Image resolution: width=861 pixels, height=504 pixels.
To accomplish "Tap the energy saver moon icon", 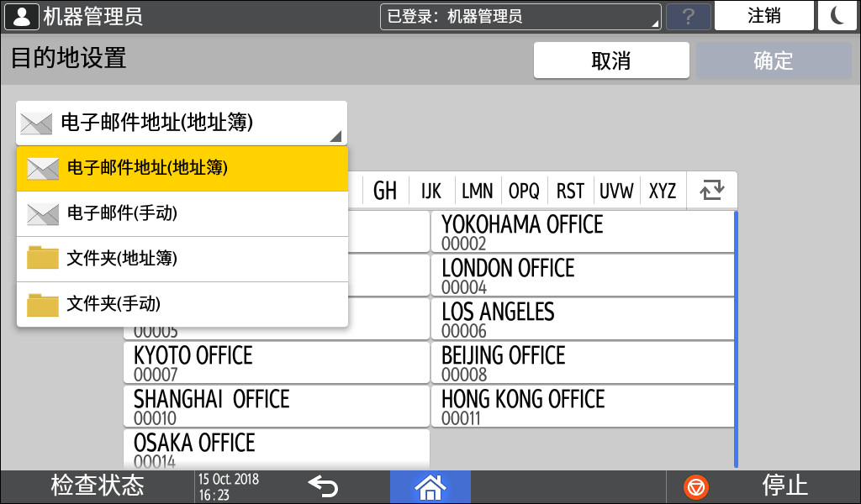I will point(837,16).
